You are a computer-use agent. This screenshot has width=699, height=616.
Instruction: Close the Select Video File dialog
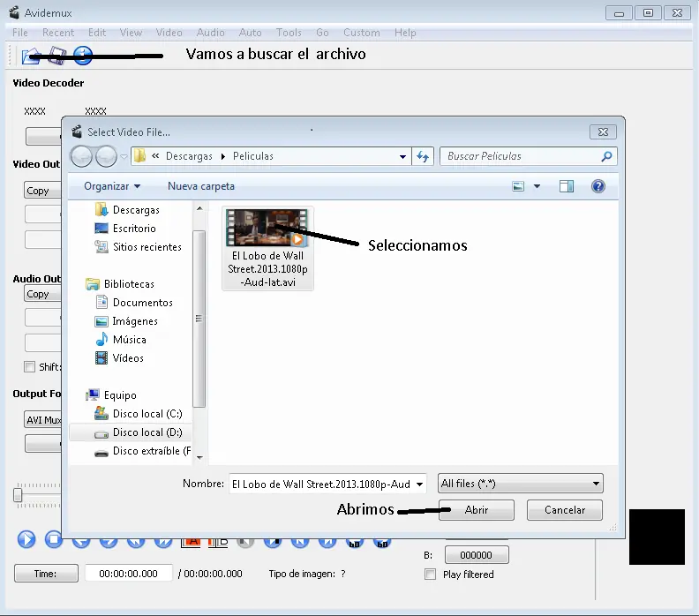coord(603,131)
